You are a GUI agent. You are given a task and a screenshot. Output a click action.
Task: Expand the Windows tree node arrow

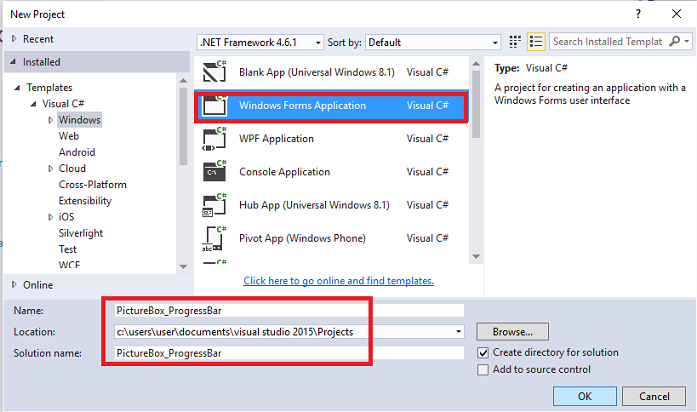pyautogui.click(x=50, y=120)
